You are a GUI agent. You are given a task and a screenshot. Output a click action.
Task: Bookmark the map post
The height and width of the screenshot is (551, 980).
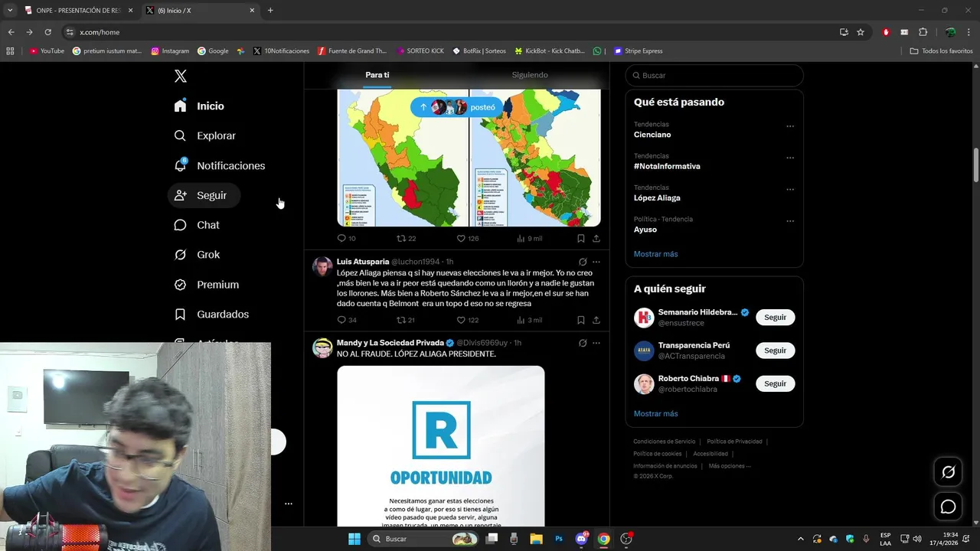coord(581,239)
